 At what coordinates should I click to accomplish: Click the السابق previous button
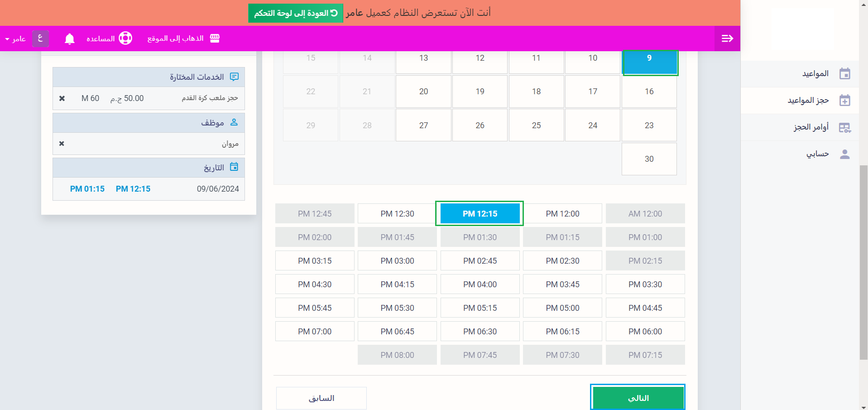tap(321, 398)
